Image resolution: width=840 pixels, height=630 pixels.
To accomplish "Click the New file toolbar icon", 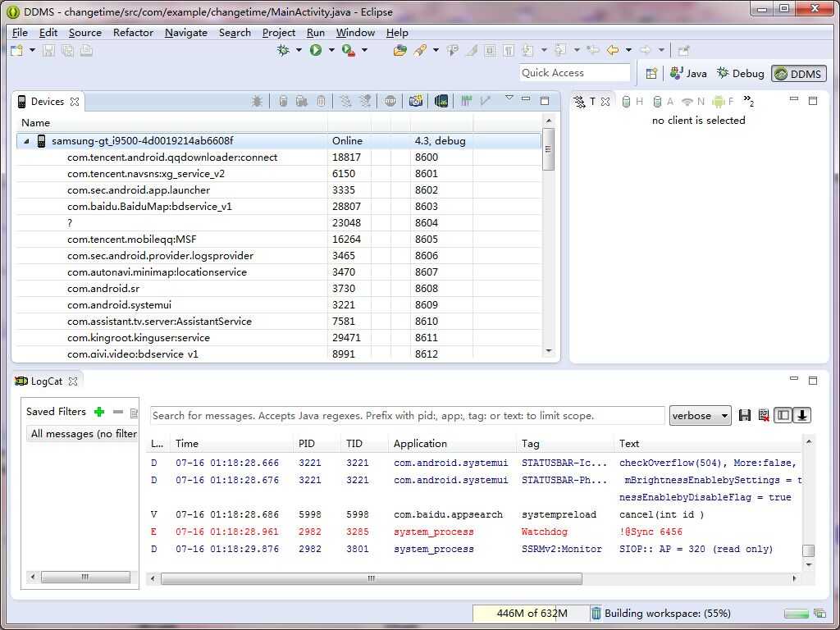I will click(17, 50).
